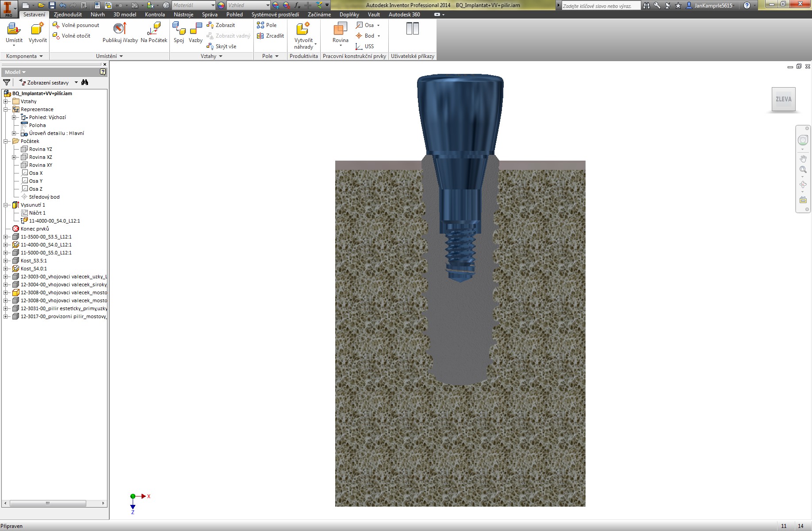Viewport: 812px width, 531px height.
Task: Click the Zrcadlit mirror tool
Action: [270, 36]
